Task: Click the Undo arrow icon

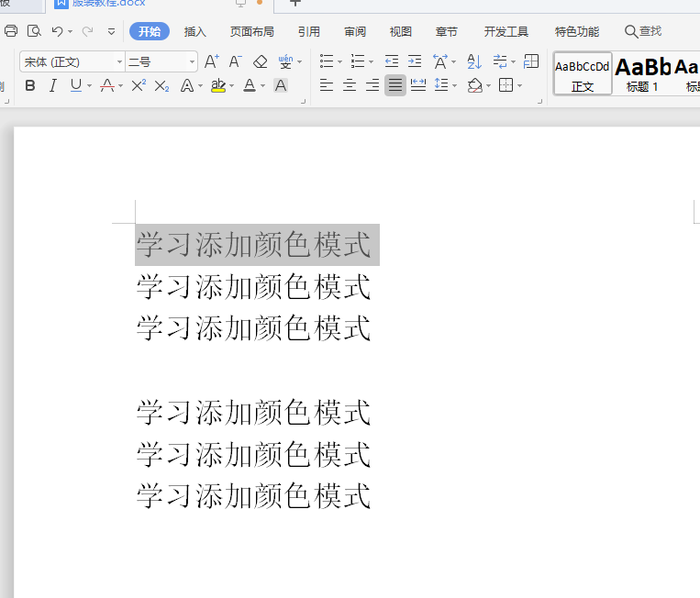Action: pos(57,31)
